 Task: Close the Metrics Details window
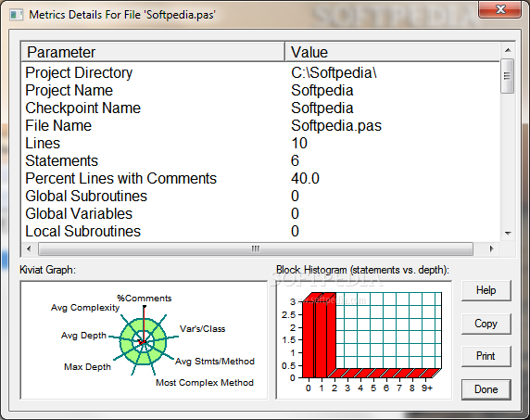[x=500, y=9]
